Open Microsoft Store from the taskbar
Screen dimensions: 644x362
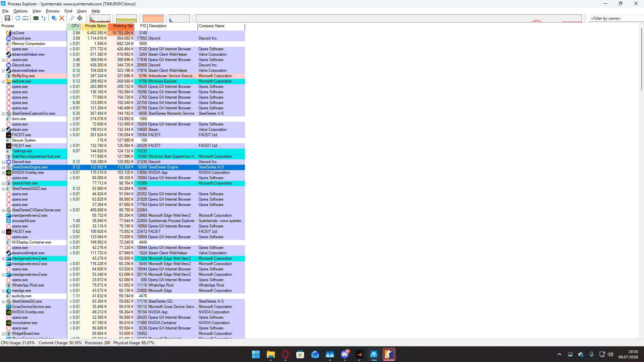tap(300, 354)
